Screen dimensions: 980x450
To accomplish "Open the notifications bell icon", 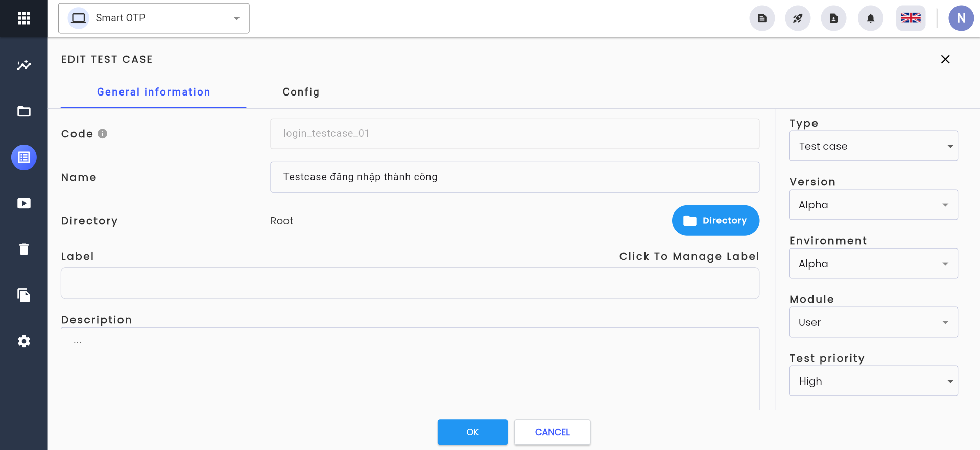I will 870,18.
